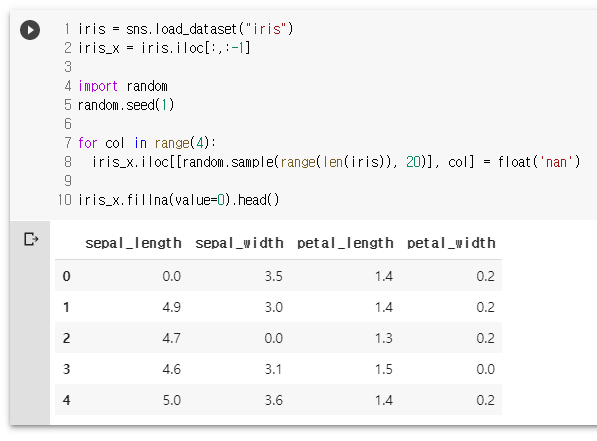
Task: Place cursor on the iris.iloc line 2
Action: tap(164, 48)
